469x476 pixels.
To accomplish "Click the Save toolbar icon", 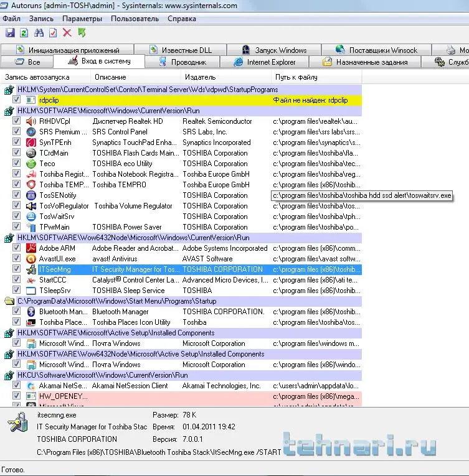I will click(x=10, y=32).
